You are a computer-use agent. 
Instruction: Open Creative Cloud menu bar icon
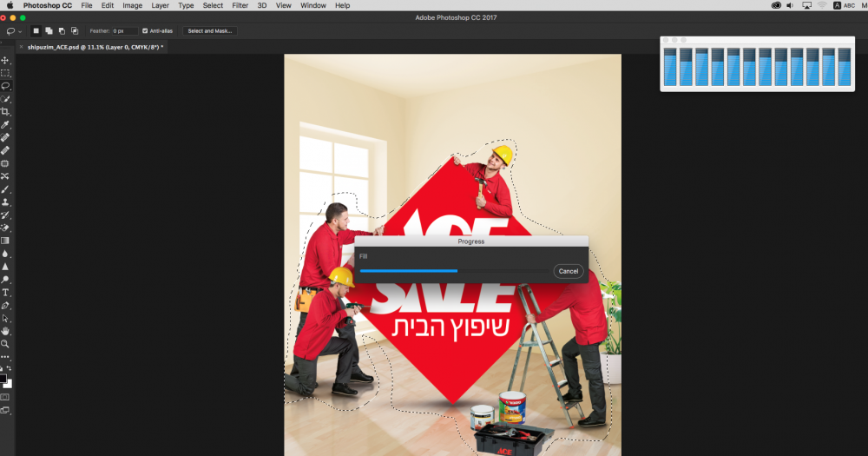(776, 5)
